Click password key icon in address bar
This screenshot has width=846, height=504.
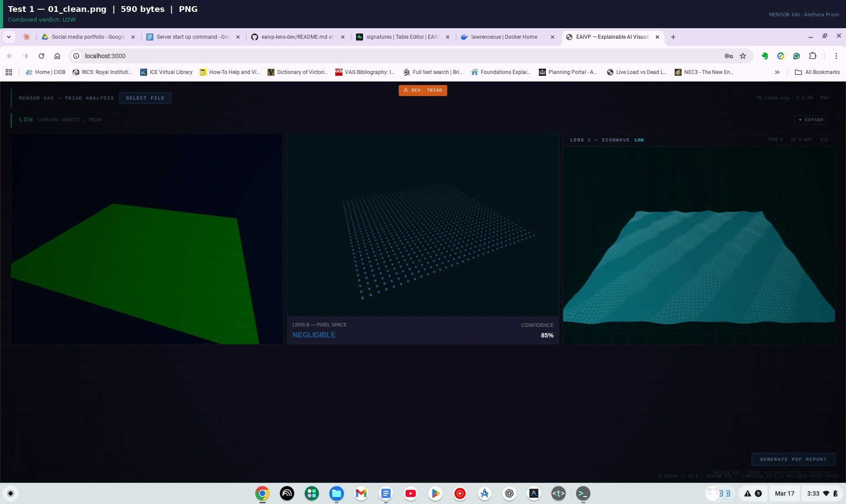tap(728, 56)
